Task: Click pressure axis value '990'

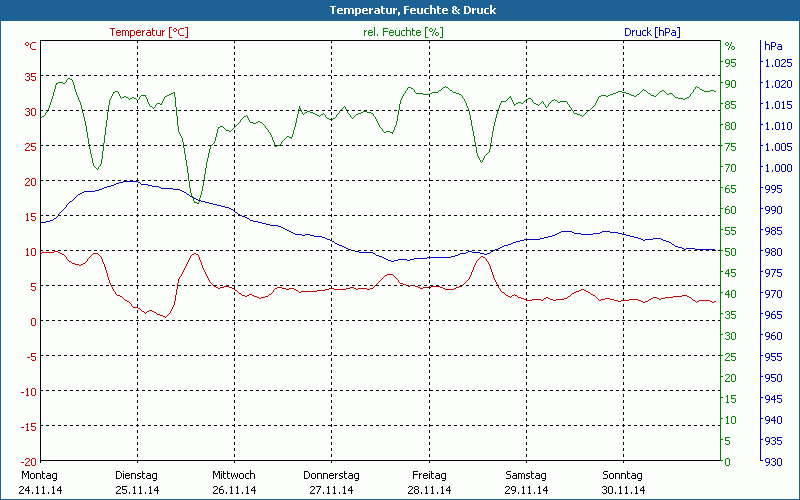Action: pyautogui.click(x=773, y=210)
